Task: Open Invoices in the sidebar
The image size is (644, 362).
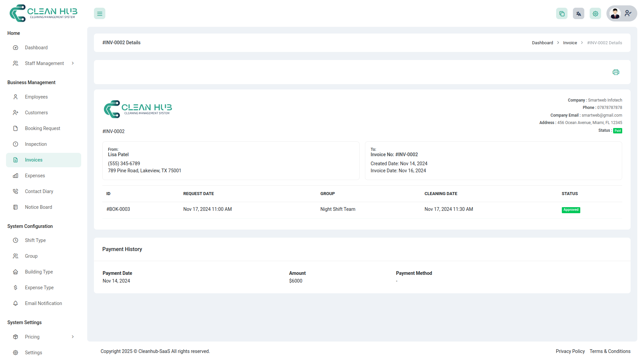Action: click(x=34, y=160)
